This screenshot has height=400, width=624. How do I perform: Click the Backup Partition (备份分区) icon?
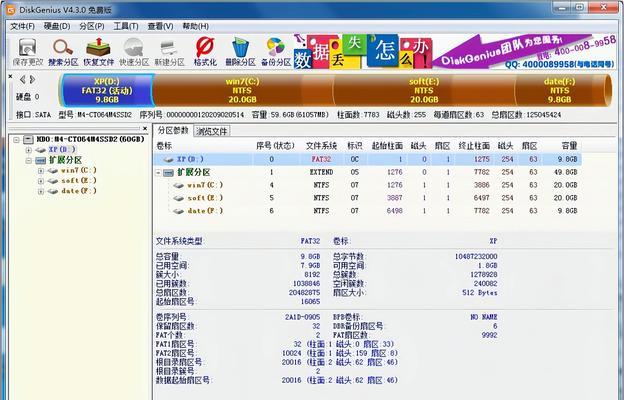(x=275, y=48)
